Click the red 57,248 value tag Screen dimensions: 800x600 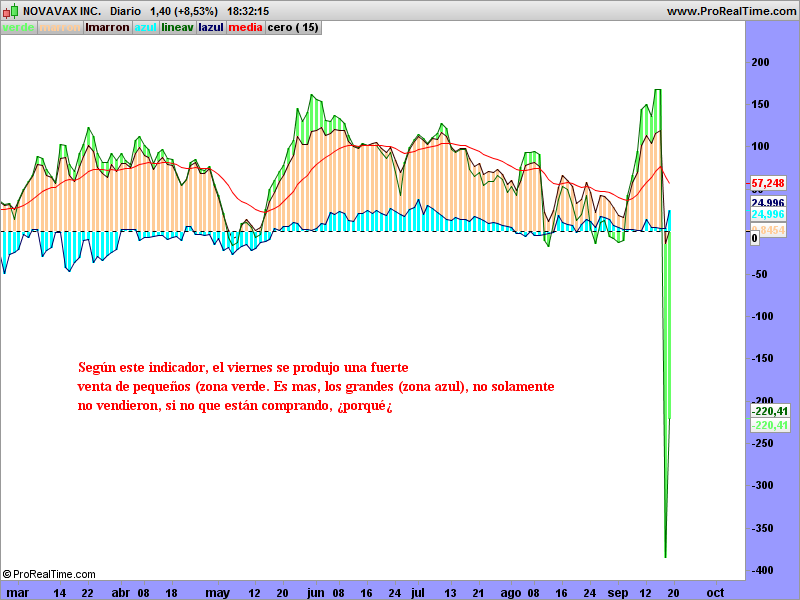[x=767, y=184]
